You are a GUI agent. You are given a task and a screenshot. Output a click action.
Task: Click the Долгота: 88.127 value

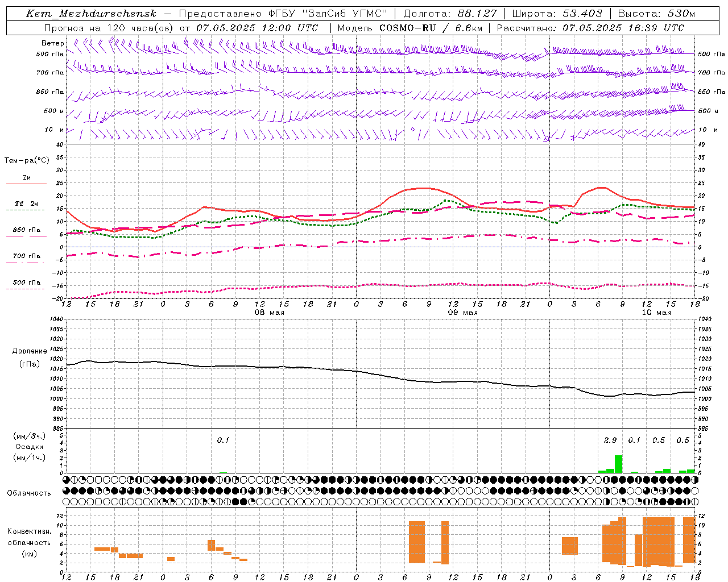(x=450, y=14)
